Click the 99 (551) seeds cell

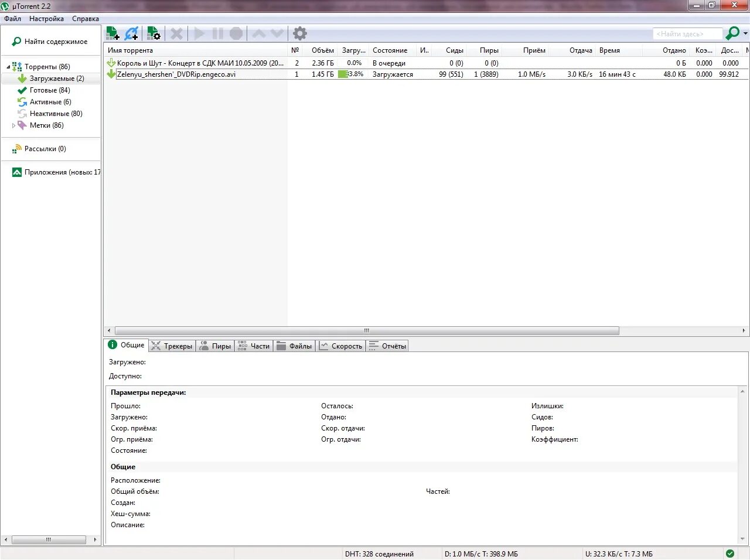[451, 74]
